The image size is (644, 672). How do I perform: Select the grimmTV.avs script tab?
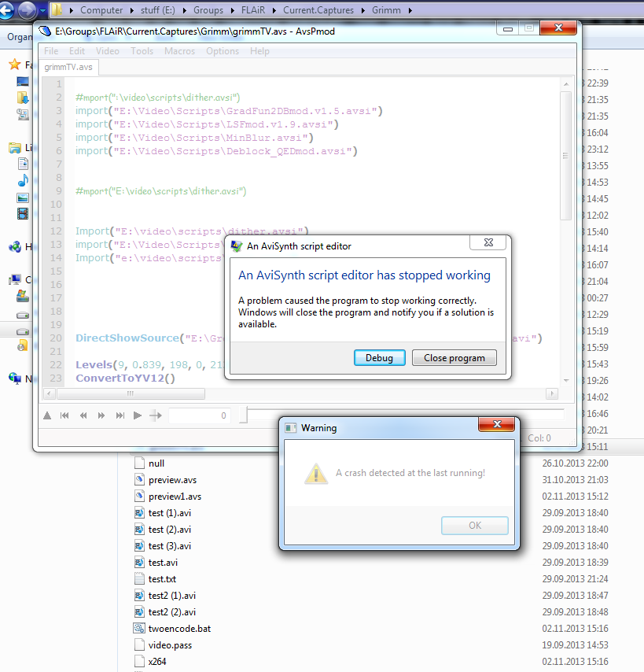(x=68, y=67)
